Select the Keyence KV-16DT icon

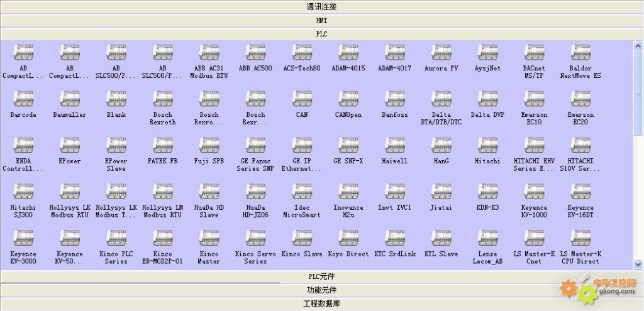pyautogui.click(x=580, y=192)
